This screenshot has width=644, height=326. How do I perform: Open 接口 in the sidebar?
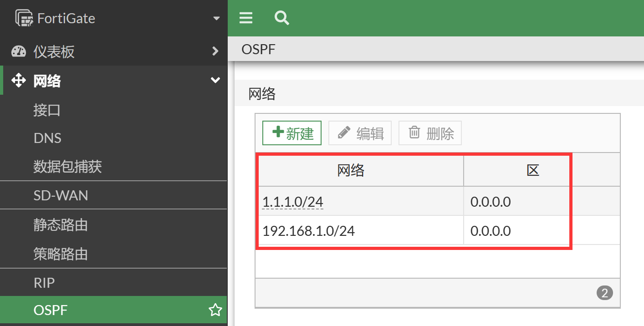pos(47,110)
